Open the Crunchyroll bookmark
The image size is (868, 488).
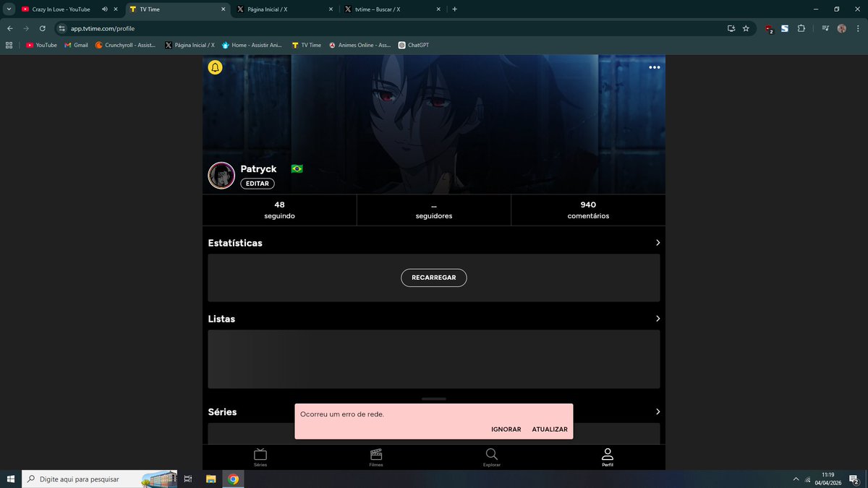126,45
